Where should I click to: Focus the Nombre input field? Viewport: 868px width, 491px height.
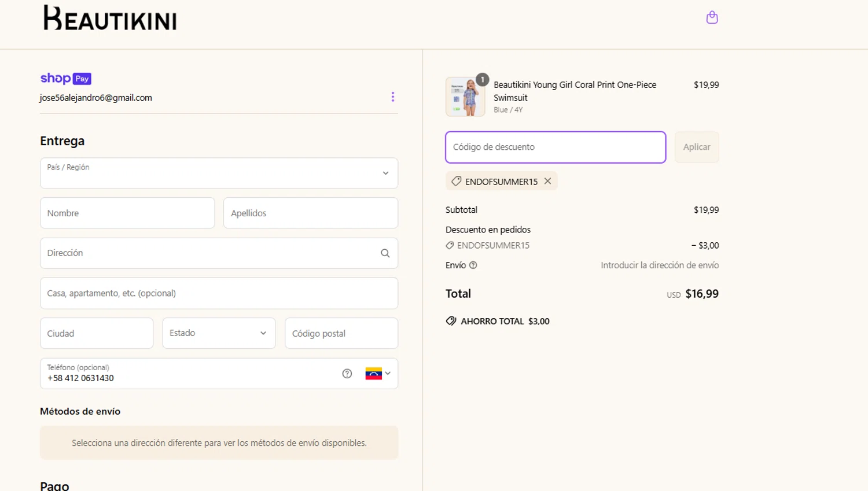click(x=127, y=213)
